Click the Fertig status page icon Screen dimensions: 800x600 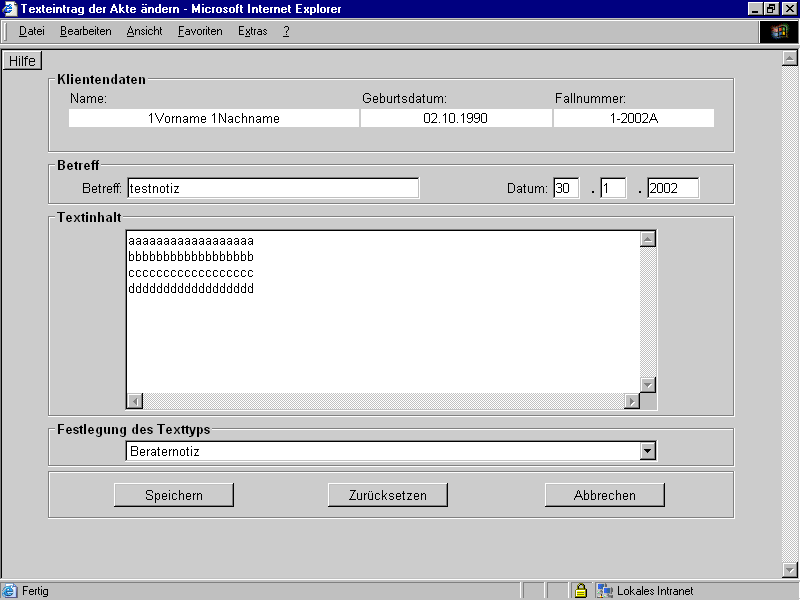coord(10,591)
